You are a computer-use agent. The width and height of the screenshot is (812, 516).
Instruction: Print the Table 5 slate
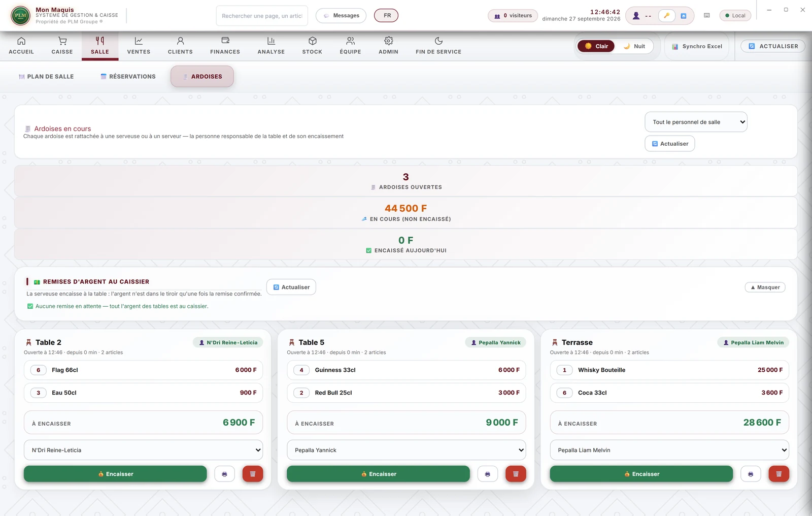(x=487, y=474)
